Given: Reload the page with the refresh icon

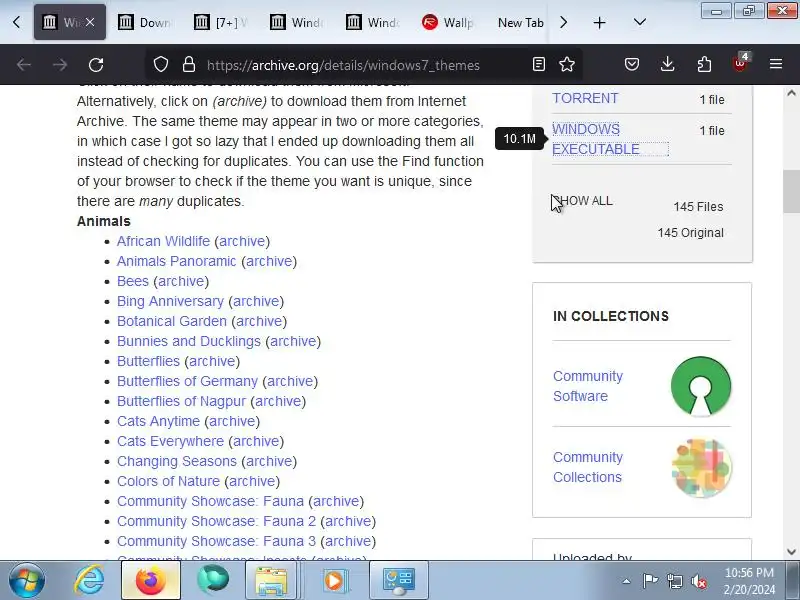Looking at the screenshot, I should click(96, 65).
